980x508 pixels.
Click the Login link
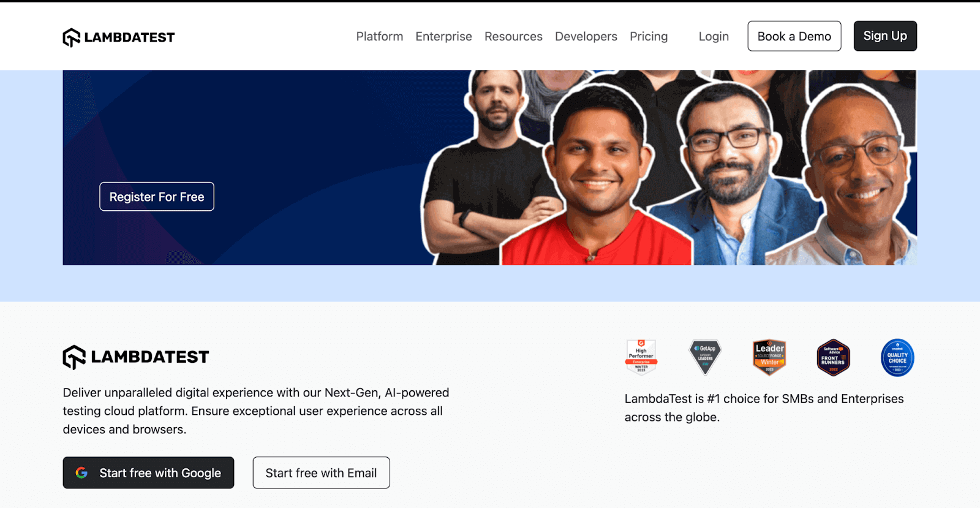[714, 36]
